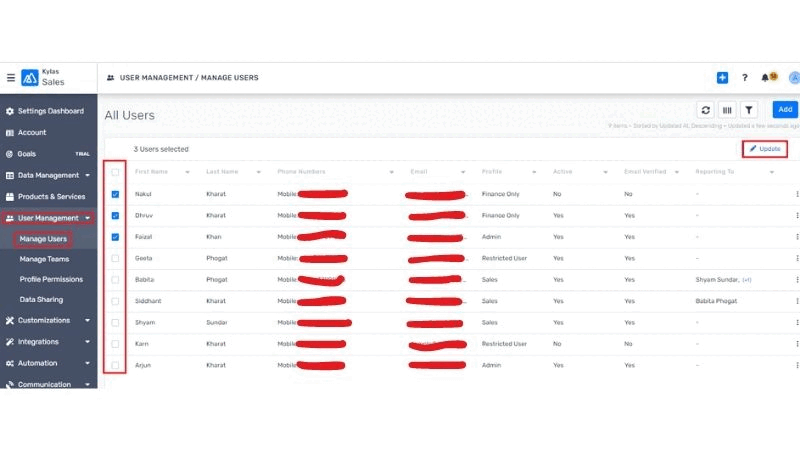
Task: Expand the Data Management sidebar section
Action: [x=88, y=175]
